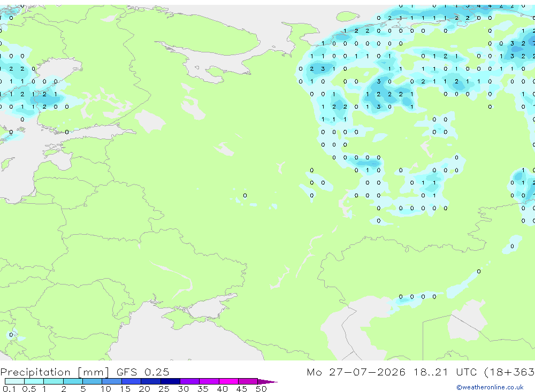This screenshot has width=535, height=392.
Task: Choose the 20–25 mm legend color box
Action: point(150,381)
